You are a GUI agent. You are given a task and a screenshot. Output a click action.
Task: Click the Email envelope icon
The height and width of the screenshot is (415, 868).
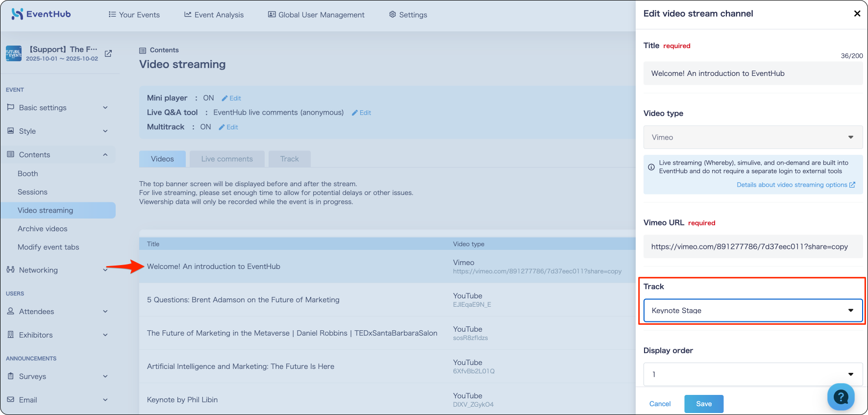[10, 399]
